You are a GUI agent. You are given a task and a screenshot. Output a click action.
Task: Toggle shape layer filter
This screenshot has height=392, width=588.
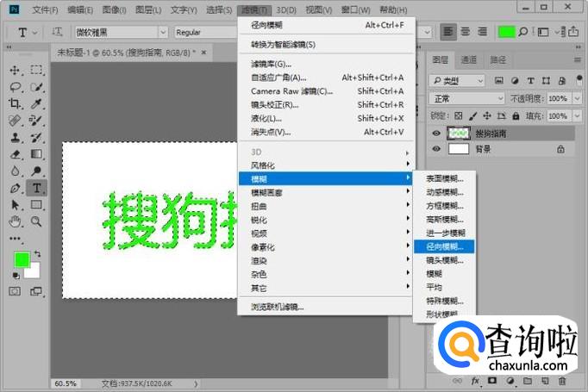tap(546, 80)
